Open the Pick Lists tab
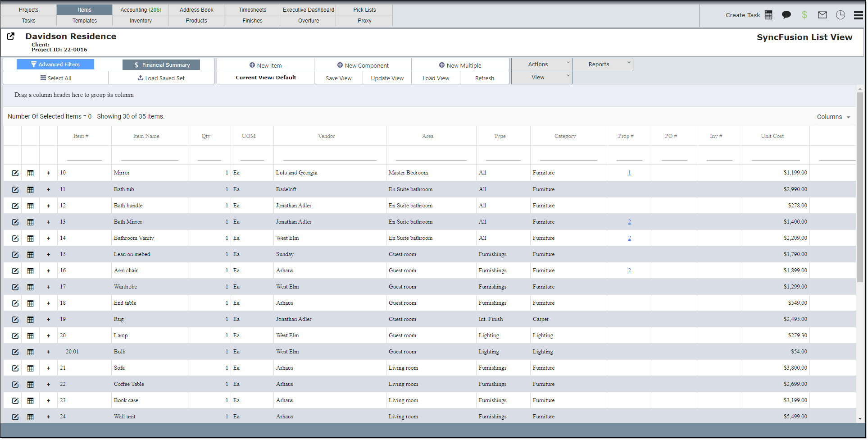This screenshot has width=868, height=440. tap(364, 9)
